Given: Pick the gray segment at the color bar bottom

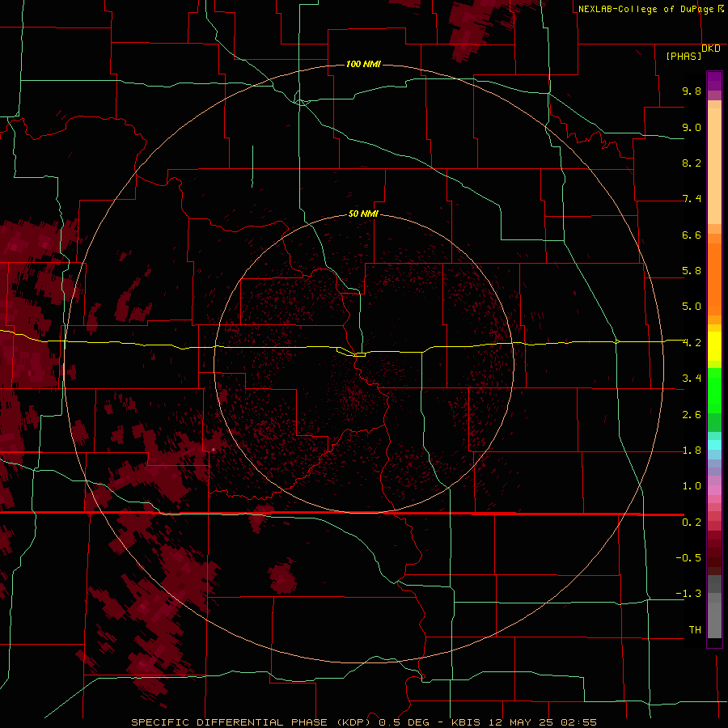Looking at the screenshot, I should 714,617.
